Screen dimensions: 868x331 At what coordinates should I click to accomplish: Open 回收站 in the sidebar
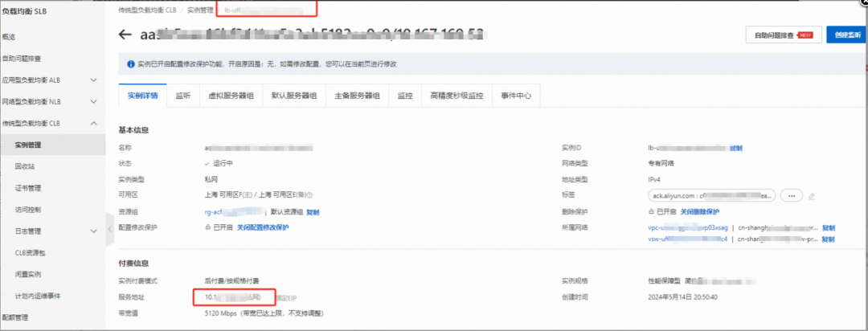click(x=25, y=166)
